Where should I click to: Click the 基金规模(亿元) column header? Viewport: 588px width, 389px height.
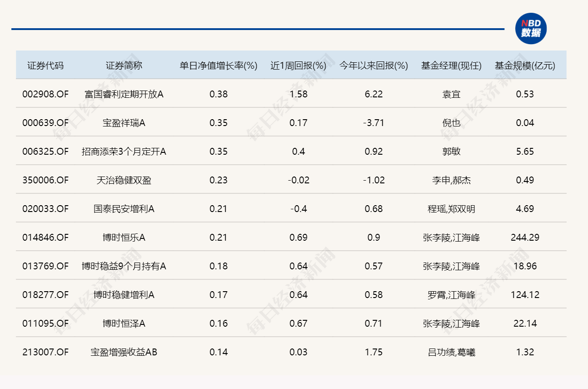click(x=525, y=66)
